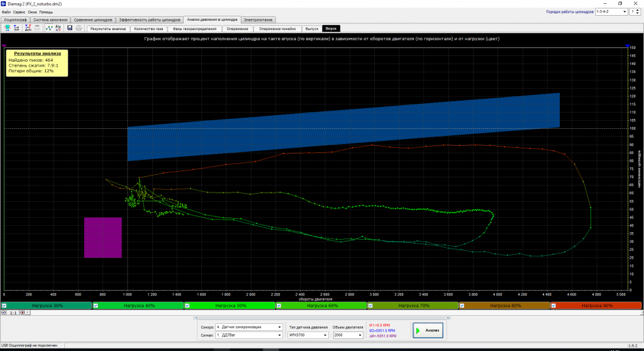Image resolution: width=644 pixels, height=351 pixels.
Task: Click the M1=0.0 RPM marker text
Action: [x=379, y=325]
